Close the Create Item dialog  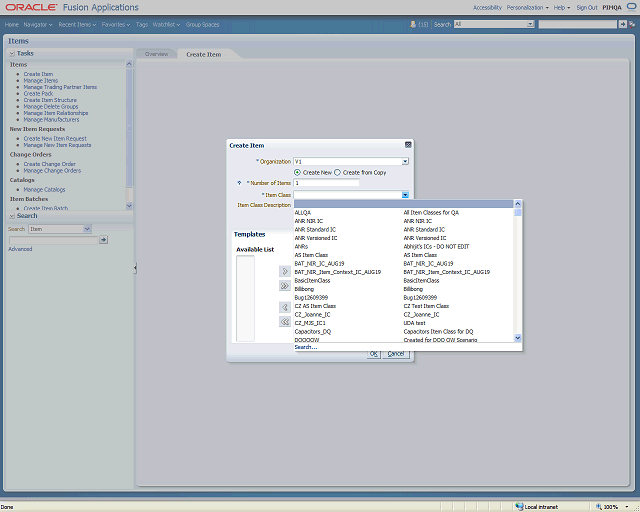tap(408, 145)
